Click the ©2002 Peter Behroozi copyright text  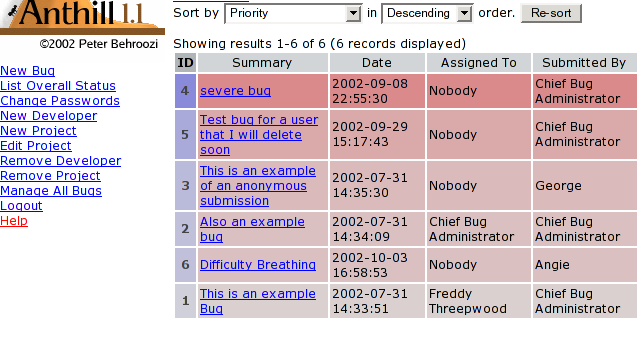(99, 44)
